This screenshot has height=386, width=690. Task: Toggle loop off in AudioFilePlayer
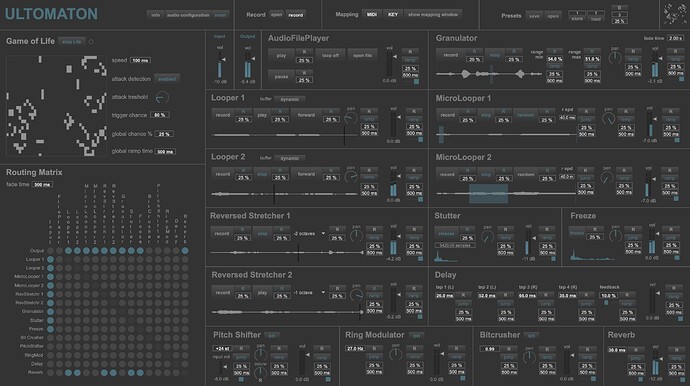pyautogui.click(x=330, y=56)
